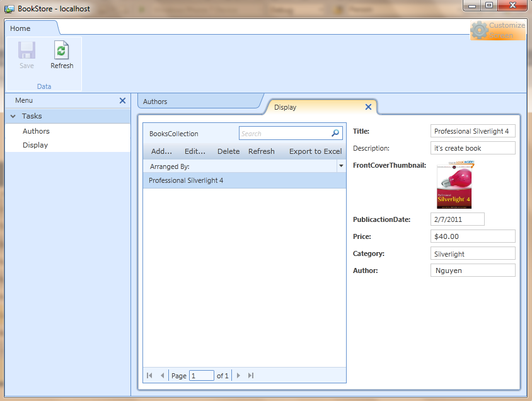Close the Menu side panel
The image size is (532, 401).
(122, 100)
